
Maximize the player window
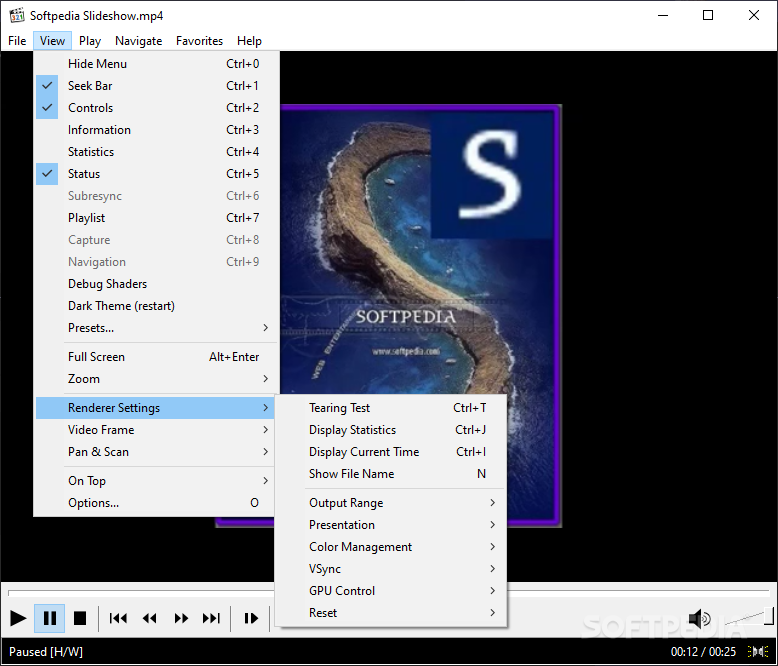[x=708, y=15]
